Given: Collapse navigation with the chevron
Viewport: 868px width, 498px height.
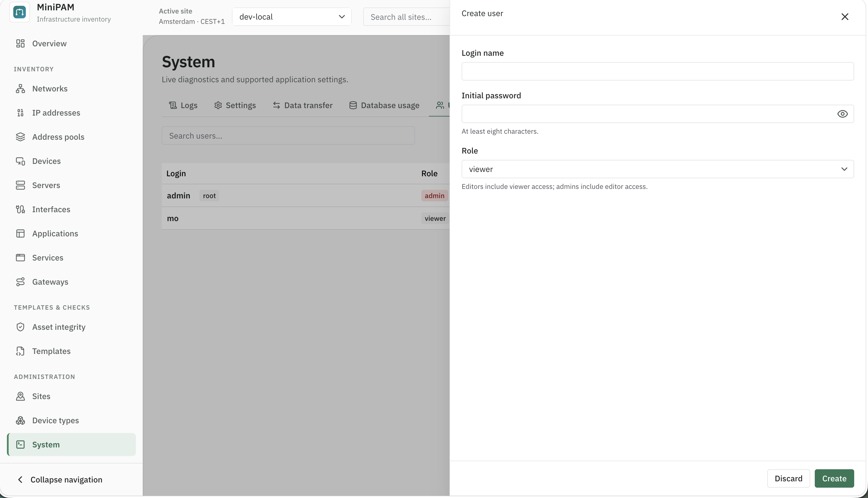Looking at the screenshot, I should point(20,480).
